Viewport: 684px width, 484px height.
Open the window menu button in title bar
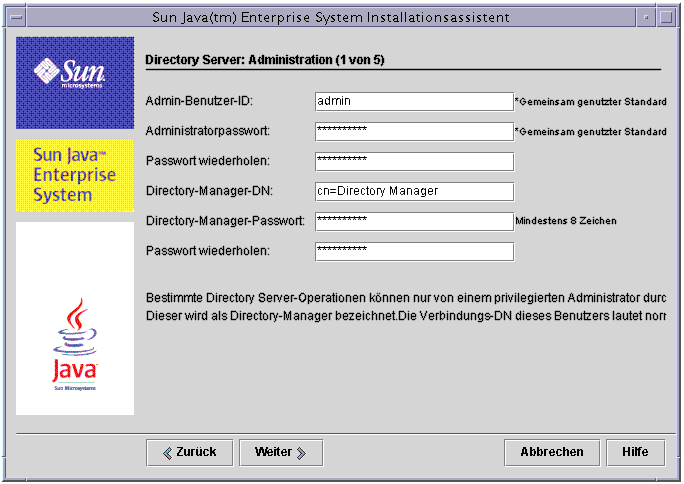point(17,17)
